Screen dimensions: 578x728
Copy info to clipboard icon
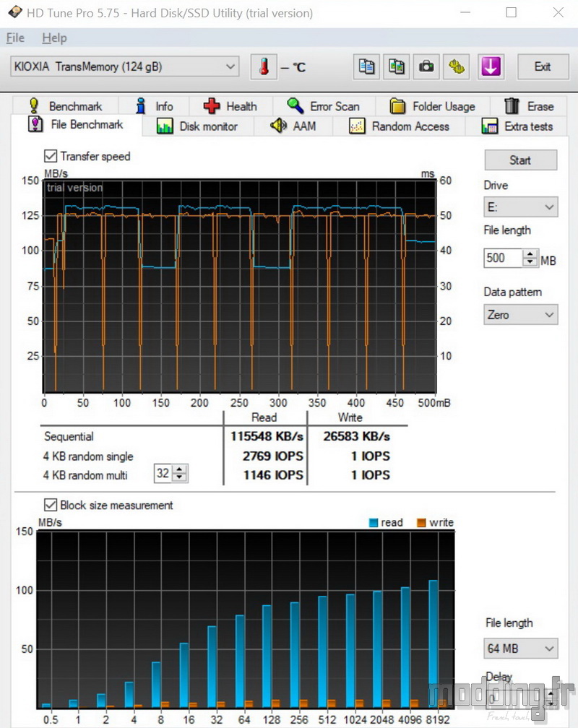tap(366, 67)
